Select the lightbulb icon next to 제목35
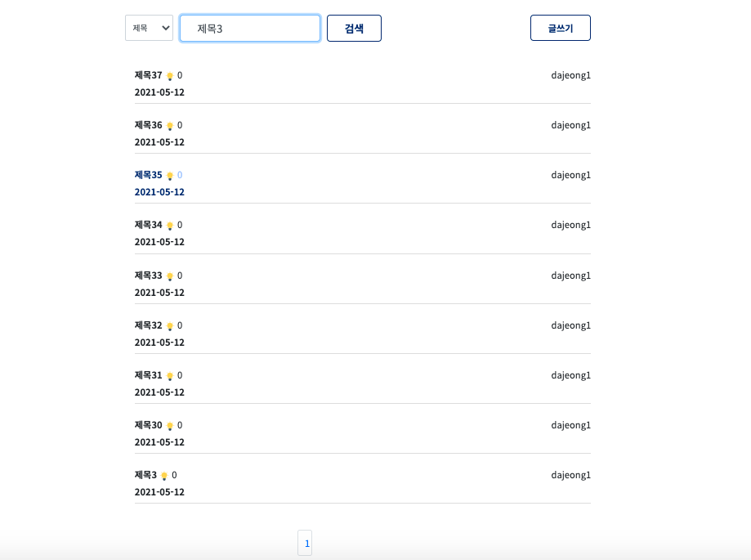The width and height of the screenshot is (751, 560). (169, 175)
